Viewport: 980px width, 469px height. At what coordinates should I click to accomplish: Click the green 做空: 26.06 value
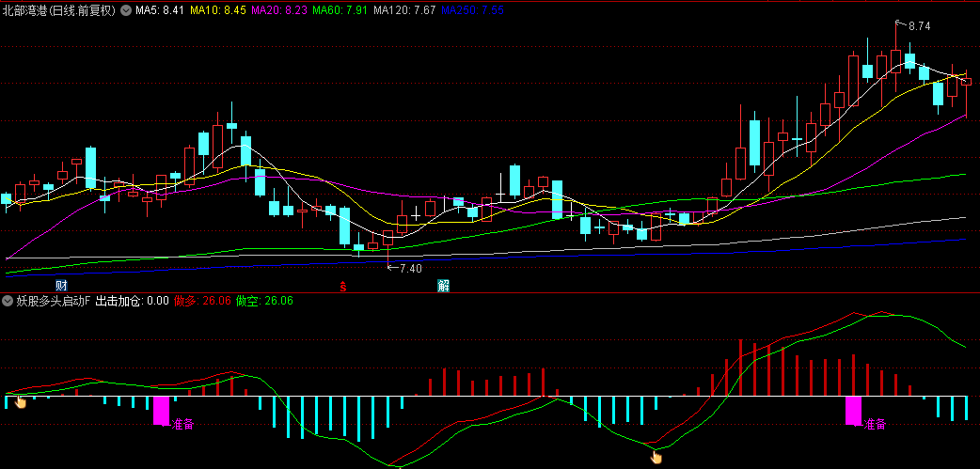(x=264, y=301)
